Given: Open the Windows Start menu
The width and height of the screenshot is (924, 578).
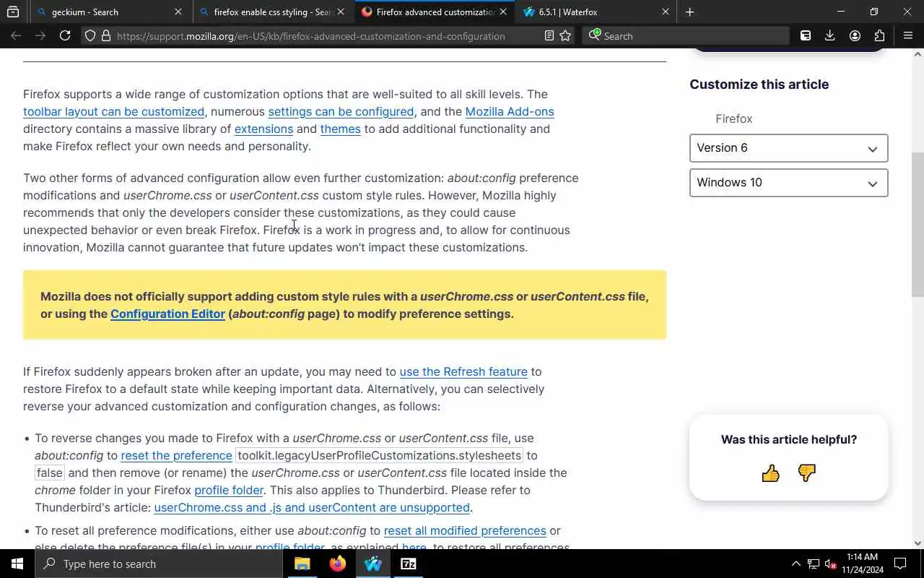Looking at the screenshot, I should pos(17,564).
